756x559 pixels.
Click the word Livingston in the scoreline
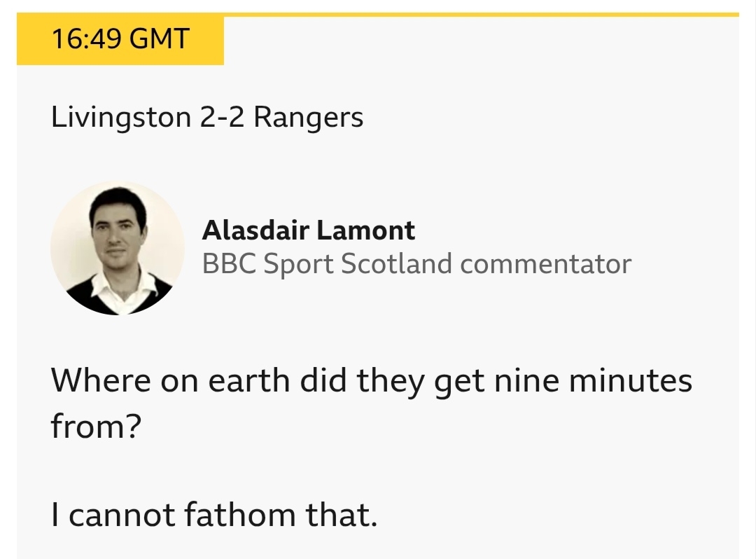[121, 117]
